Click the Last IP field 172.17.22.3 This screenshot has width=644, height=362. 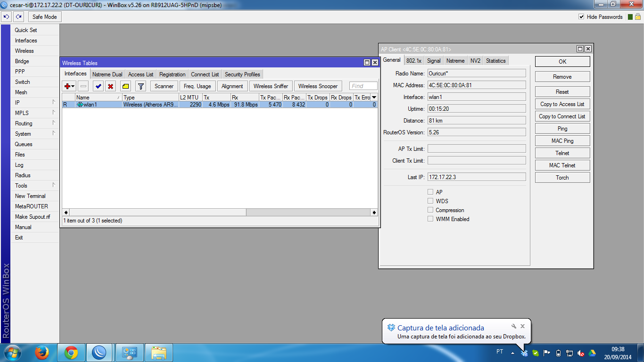point(477,177)
